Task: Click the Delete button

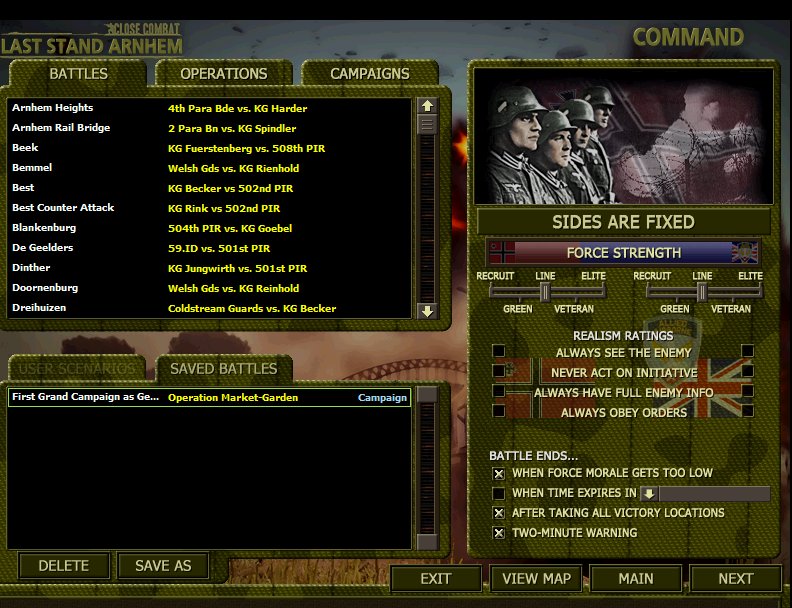Action: [64, 566]
